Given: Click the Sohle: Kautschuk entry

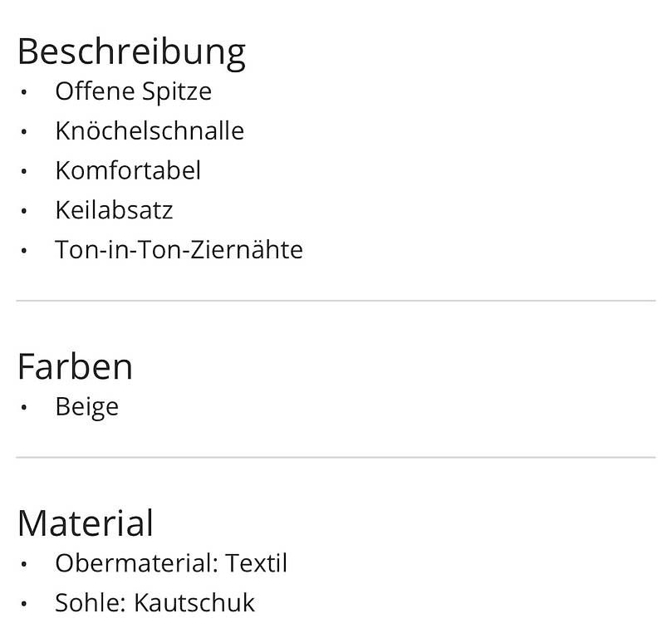Looking at the screenshot, I should coord(155,603).
